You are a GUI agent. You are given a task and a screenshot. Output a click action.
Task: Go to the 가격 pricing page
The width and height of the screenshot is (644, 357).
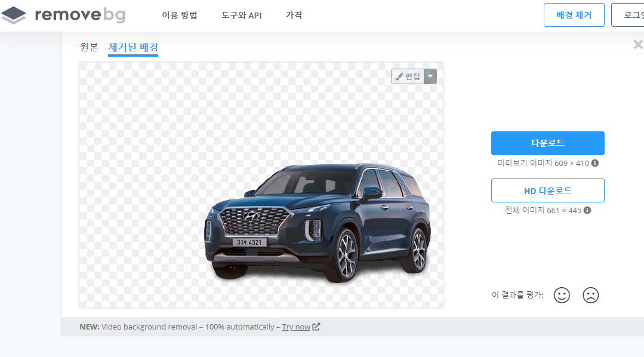pos(294,15)
